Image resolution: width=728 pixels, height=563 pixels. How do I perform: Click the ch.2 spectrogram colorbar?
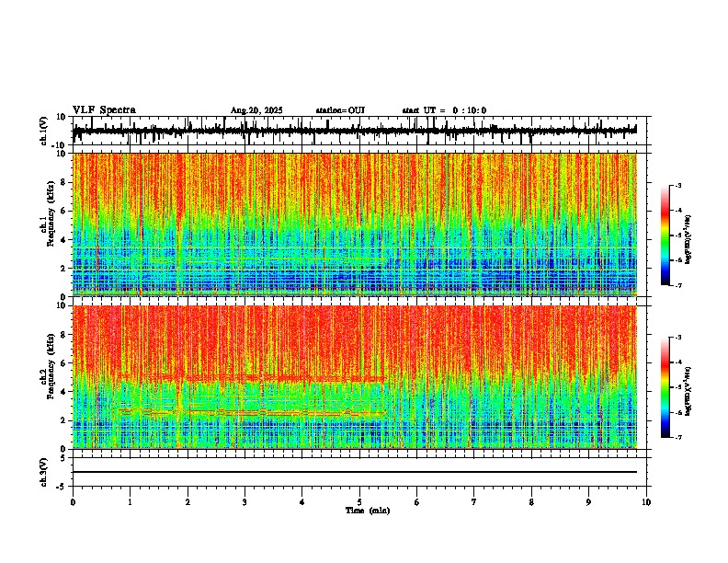(x=665, y=387)
